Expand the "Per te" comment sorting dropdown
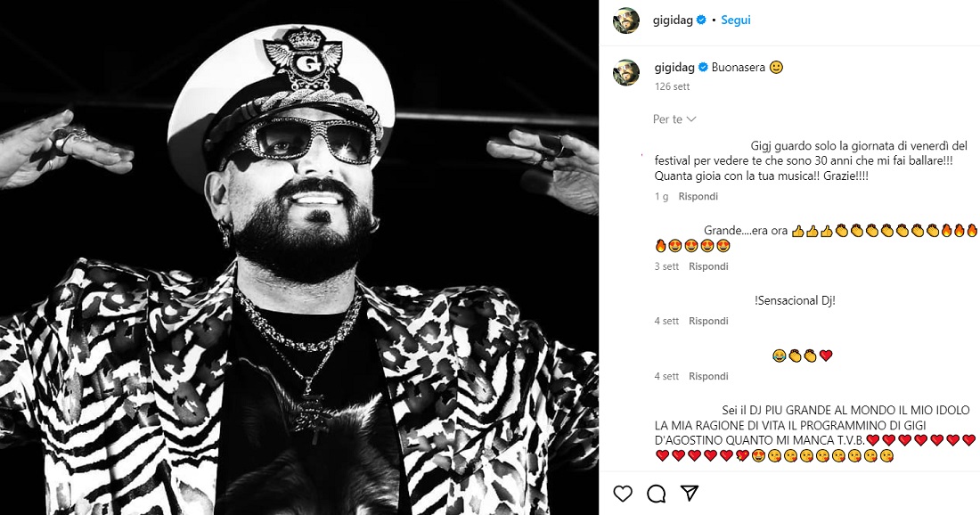Viewport: 980px width, 515px height. 674,119
